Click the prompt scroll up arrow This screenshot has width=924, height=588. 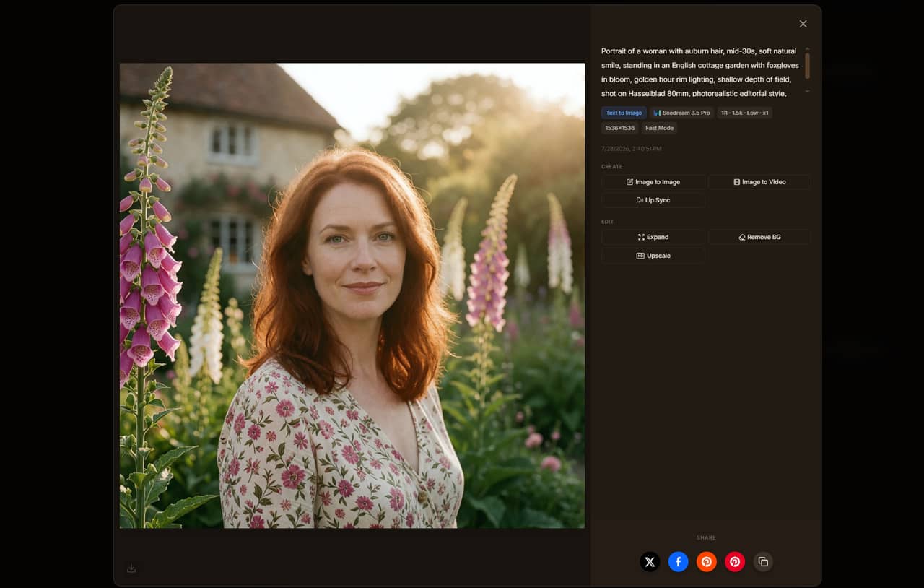[x=807, y=48]
